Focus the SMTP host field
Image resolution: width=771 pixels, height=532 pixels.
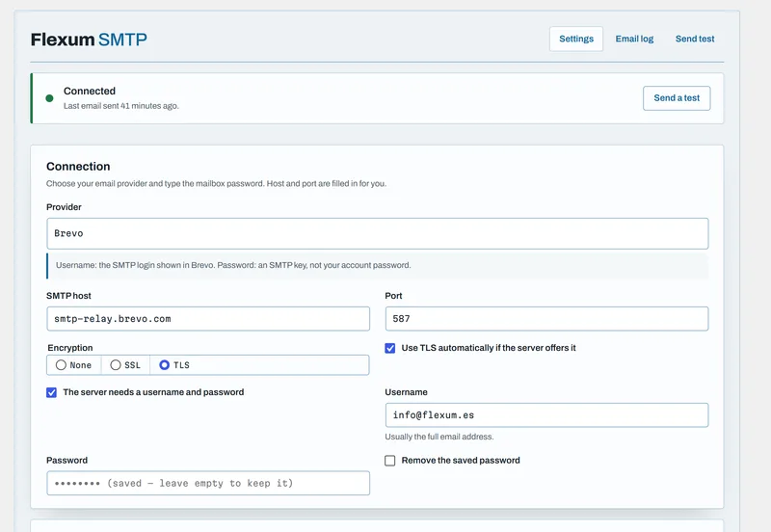(208, 319)
